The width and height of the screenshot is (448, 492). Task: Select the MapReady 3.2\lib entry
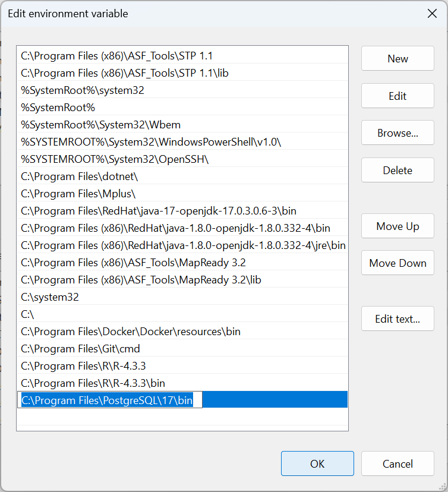[x=141, y=280]
